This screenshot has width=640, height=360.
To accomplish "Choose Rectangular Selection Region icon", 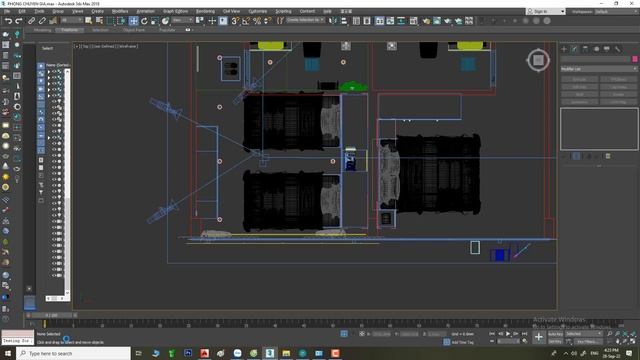I will click(110, 21).
